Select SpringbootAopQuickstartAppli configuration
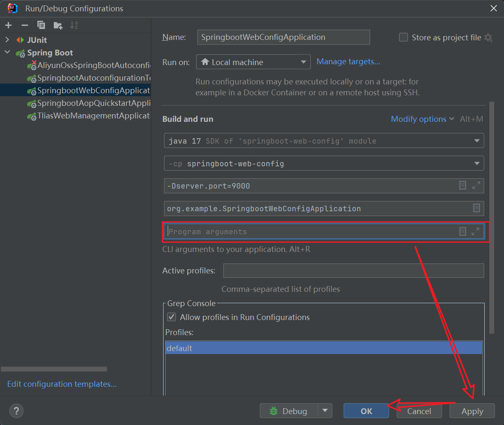504x425 pixels. tap(89, 103)
